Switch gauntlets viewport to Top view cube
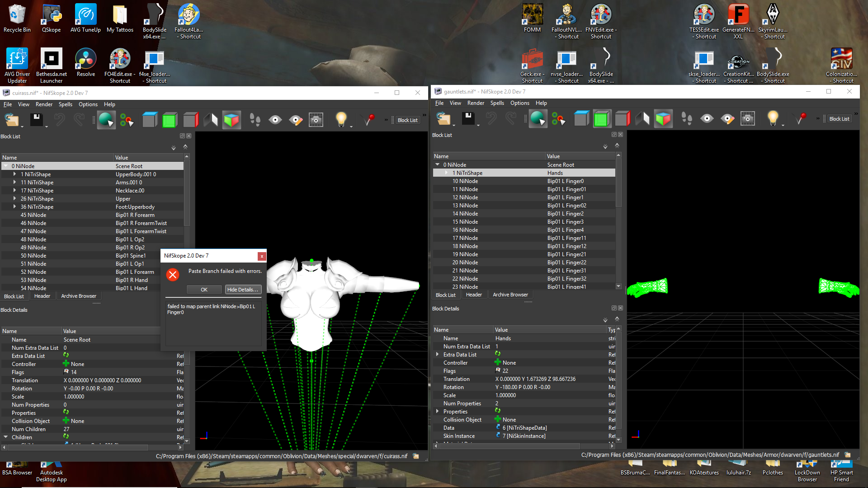This screenshot has height=488, width=868. coord(581,118)
